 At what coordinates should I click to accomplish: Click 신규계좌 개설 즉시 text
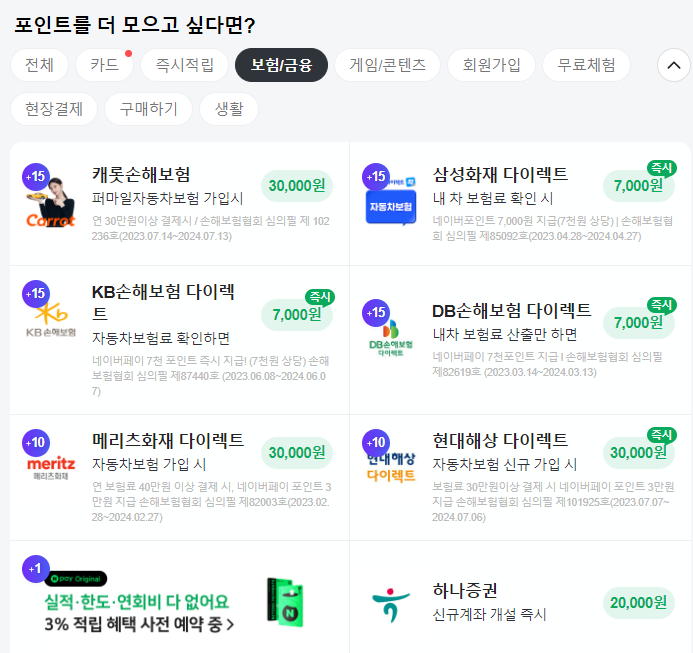(489, 615)
